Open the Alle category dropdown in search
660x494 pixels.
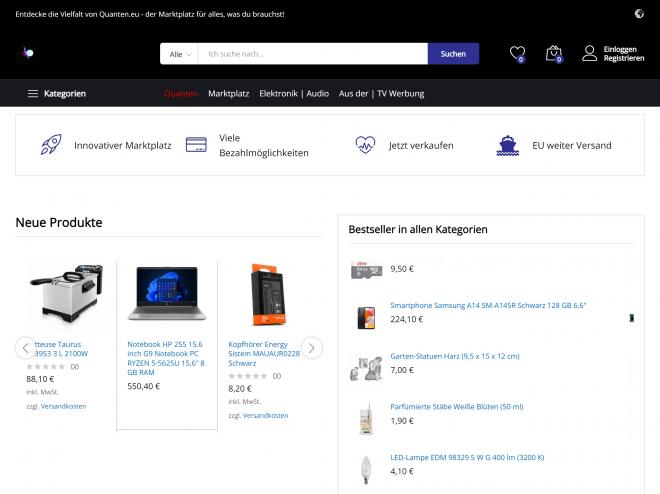(x=180, y=54)
